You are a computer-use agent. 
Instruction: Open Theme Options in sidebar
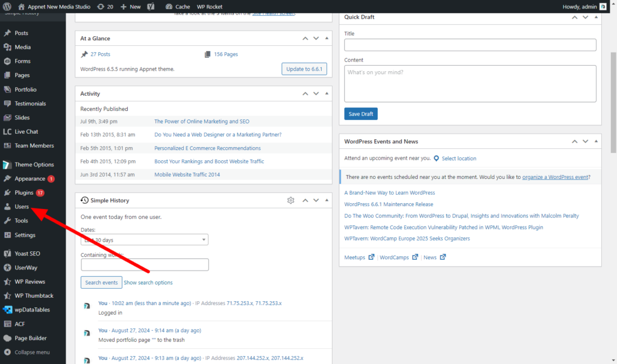coord(33,165)
